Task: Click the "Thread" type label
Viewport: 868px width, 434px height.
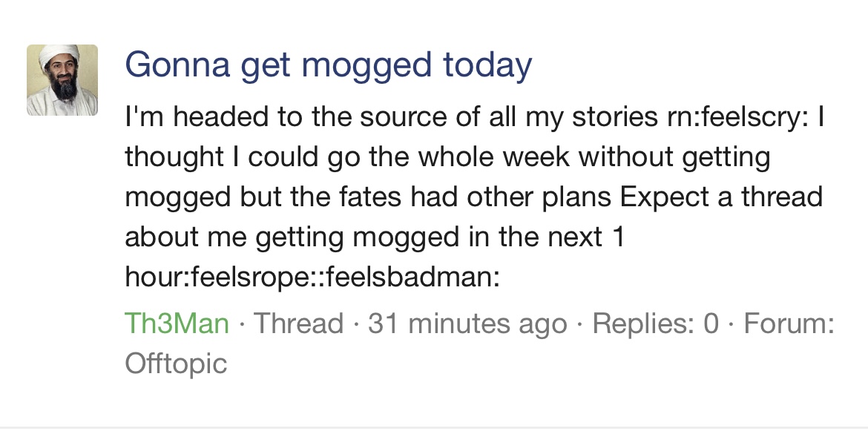Action: 299,324
